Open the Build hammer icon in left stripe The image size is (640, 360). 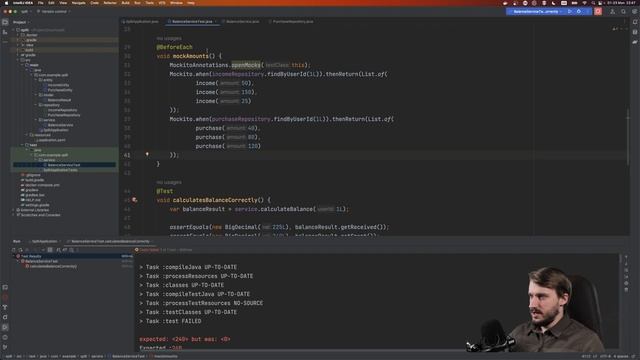click(5, 307)
